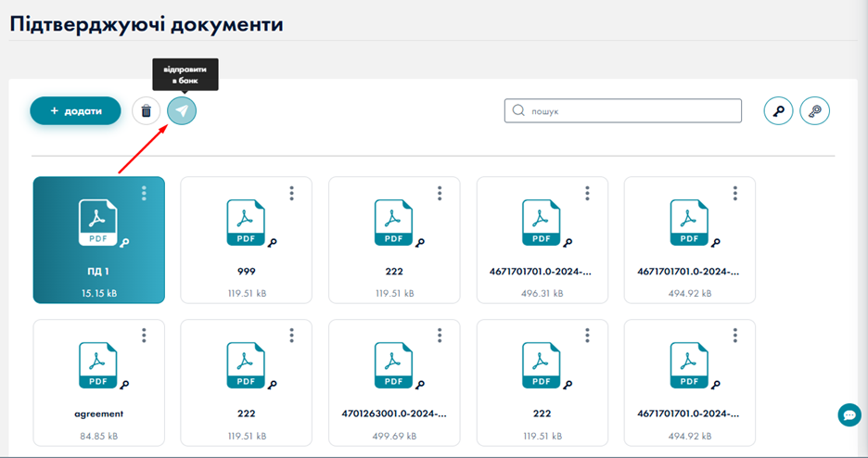Open options menu for 4701263001.0-2024 document
868x458 pixels.
point(439,335)
